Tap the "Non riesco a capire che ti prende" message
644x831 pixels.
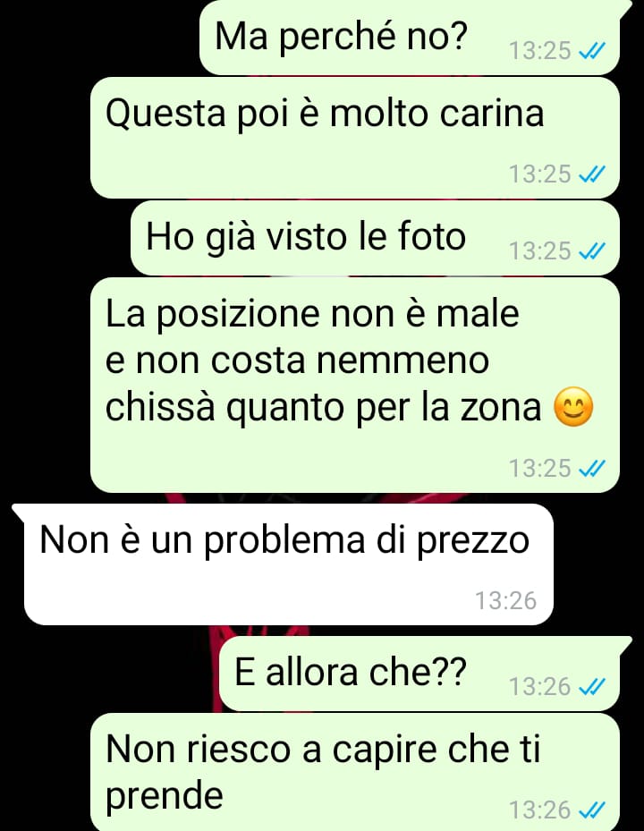pos(354,772)
